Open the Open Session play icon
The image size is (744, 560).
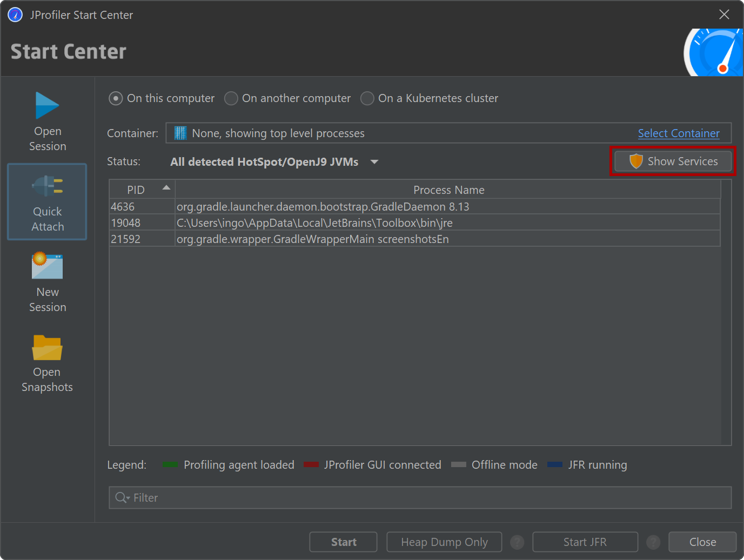tap(47, 105)
